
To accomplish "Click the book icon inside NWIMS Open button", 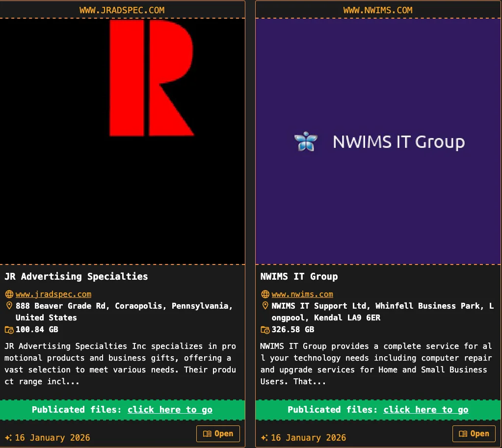I will pyautogui.click(x=463, y=434).
